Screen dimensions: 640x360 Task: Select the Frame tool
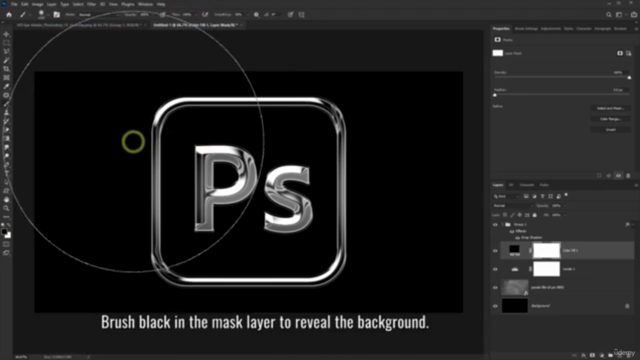click(6, 78)
